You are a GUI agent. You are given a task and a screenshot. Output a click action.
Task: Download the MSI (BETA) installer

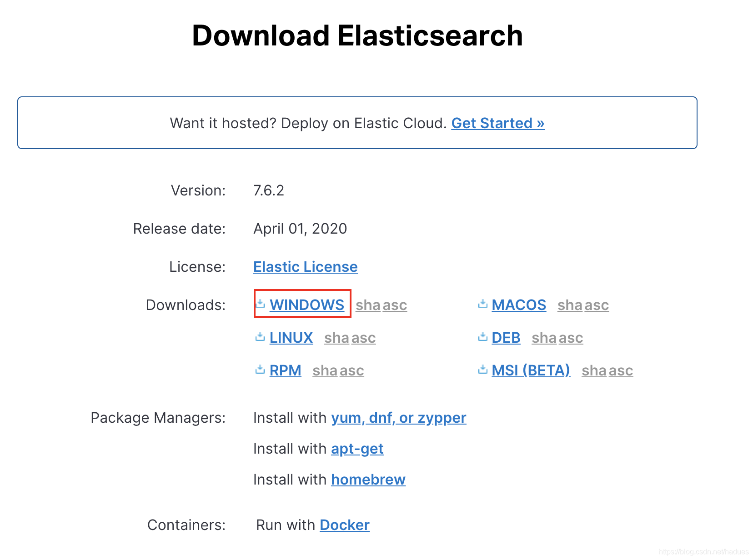(531, 370)
